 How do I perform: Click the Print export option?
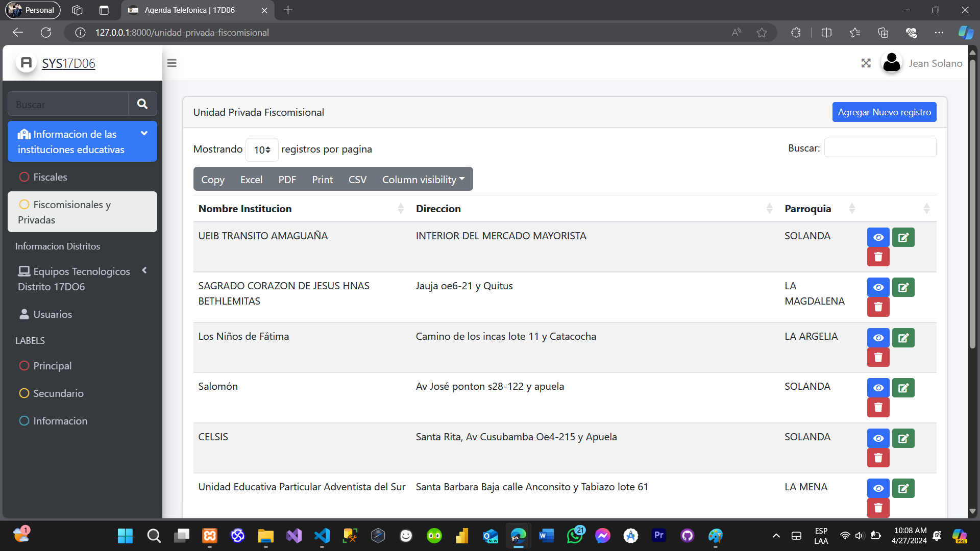click(x=322, y=179)
